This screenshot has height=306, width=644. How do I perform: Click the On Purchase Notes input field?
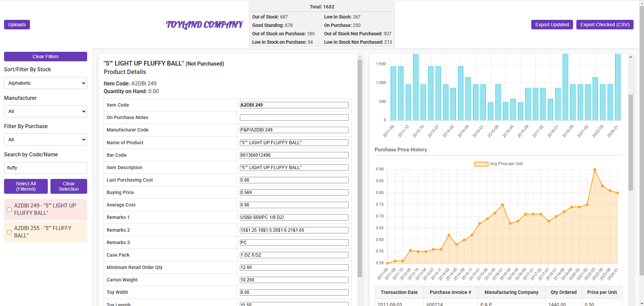point(294,117)
